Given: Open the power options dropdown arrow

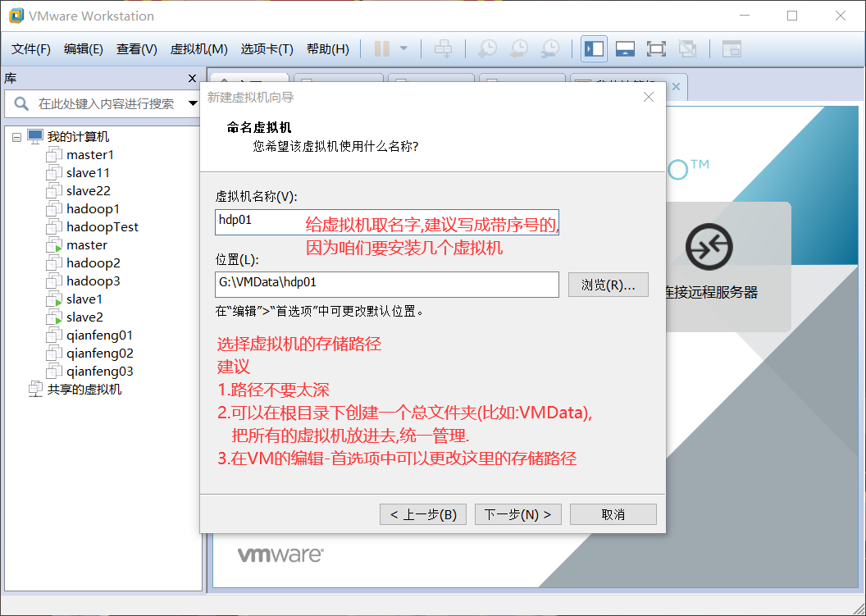Looking at the screenshot, I should point(403,48).
